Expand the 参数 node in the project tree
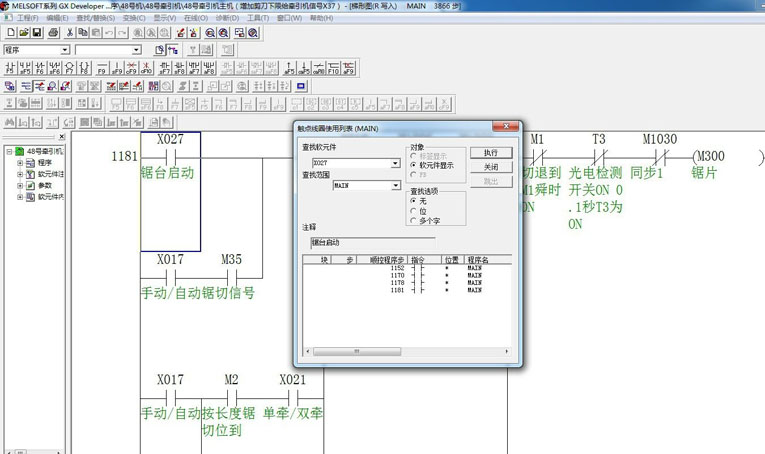 [x=20, y=185]
